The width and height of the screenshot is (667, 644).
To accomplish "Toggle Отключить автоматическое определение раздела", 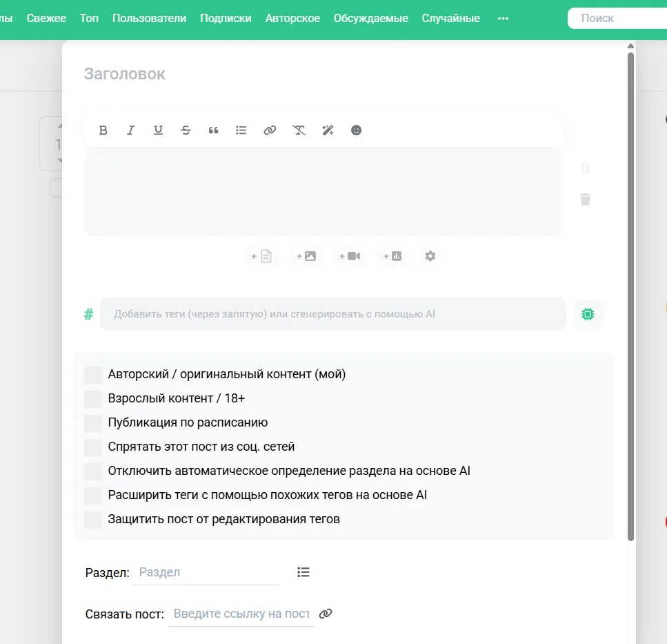I will click(92, 471).
